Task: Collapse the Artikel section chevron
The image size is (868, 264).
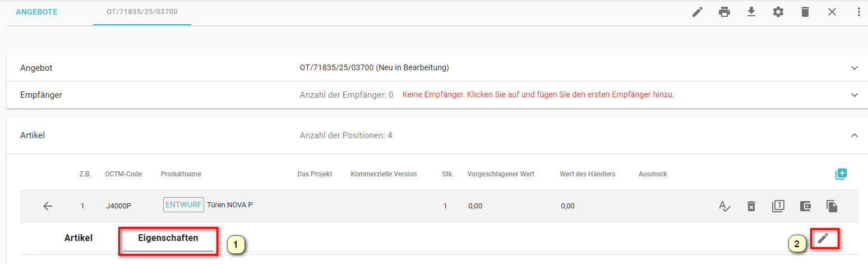Action: pos(855,135)
